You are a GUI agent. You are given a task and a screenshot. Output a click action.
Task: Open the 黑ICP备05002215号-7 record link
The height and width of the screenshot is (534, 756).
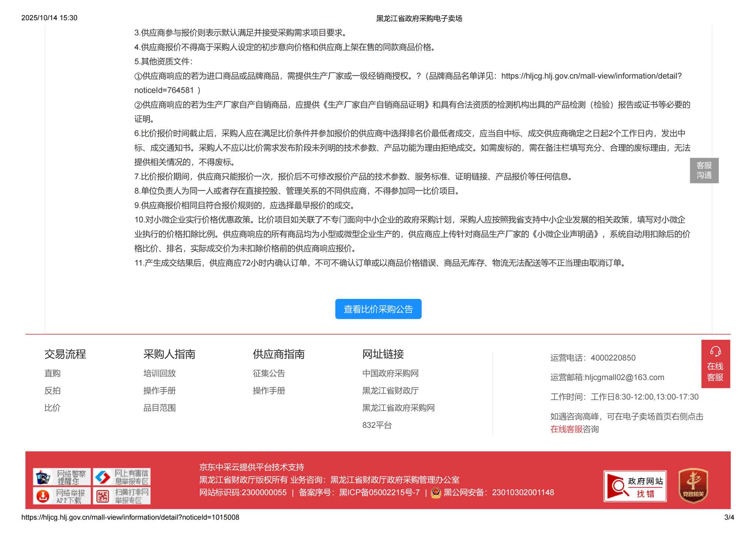[x=379, y=492]
